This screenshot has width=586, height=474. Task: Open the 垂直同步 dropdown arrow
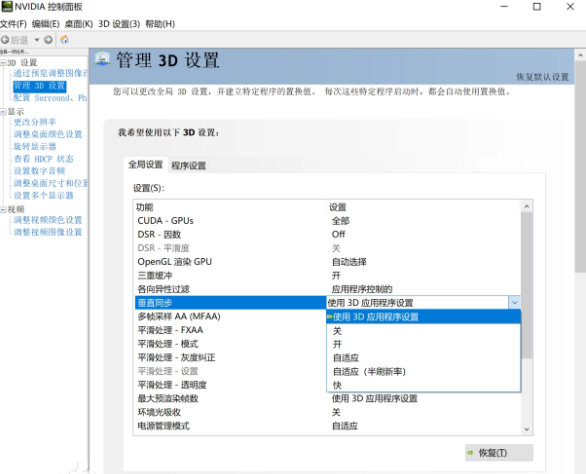click(x=514, y=302)
